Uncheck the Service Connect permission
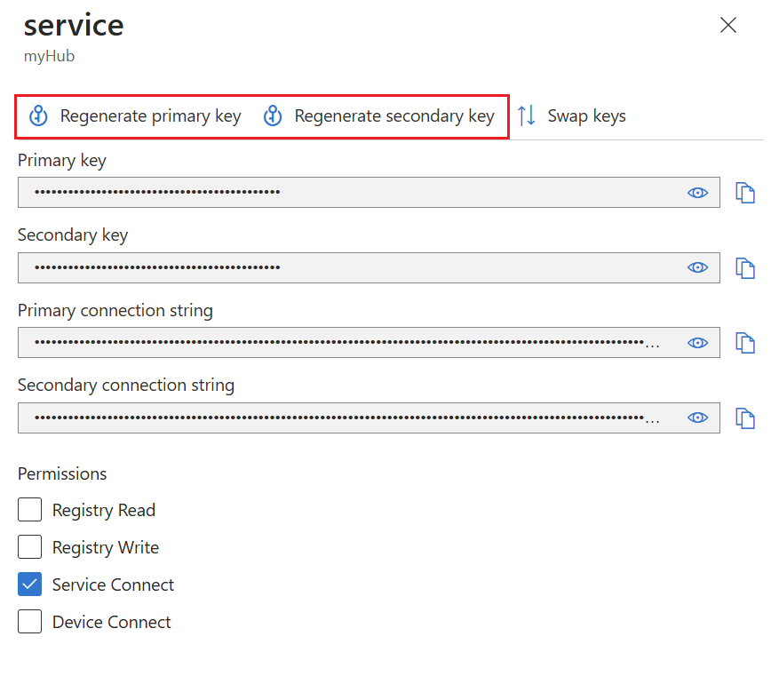The image size is (771, 700). [30, 585]
